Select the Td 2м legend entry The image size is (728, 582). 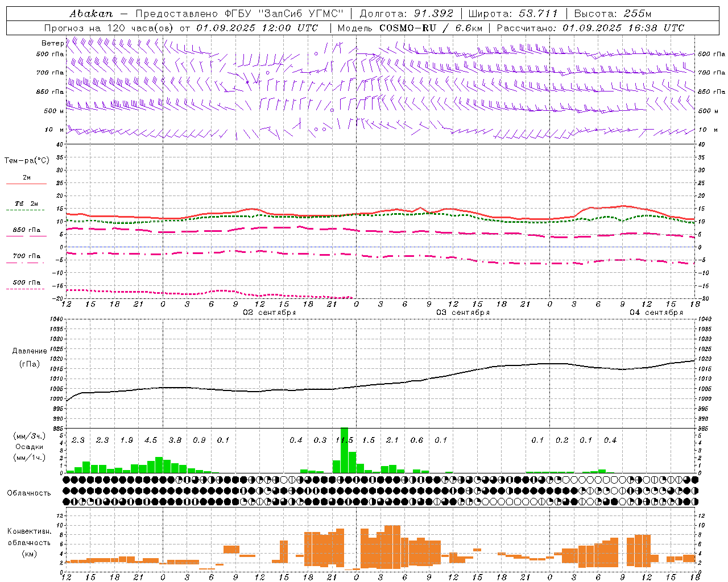pos(27,203)
